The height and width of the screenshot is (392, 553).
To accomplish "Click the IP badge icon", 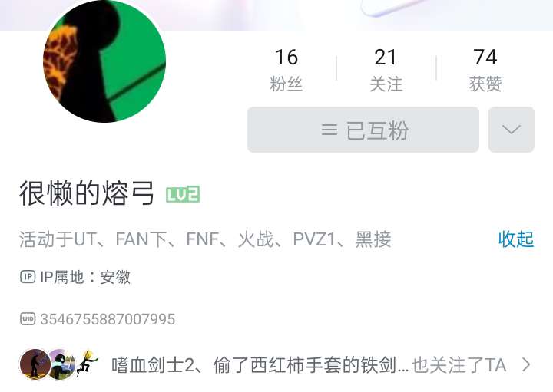I will 28,277.
